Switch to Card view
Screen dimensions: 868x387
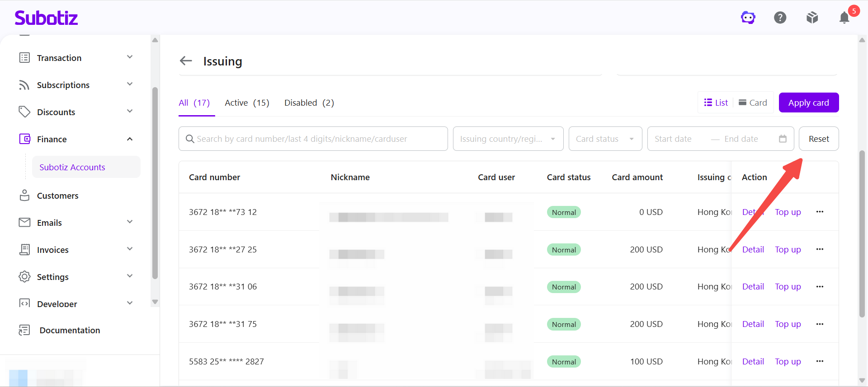click(753, 103)
